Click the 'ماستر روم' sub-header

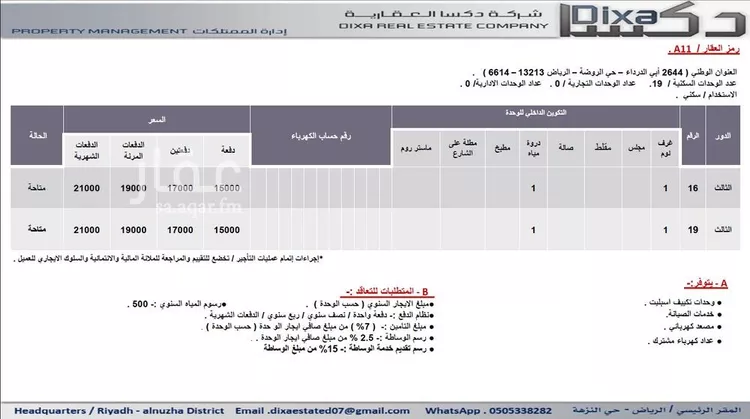tap(416, 148)
